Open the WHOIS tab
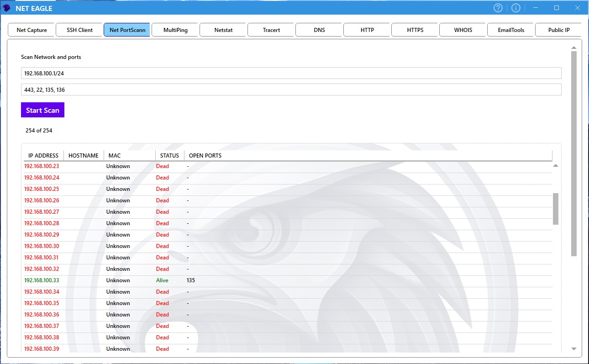 pos(463,30)
